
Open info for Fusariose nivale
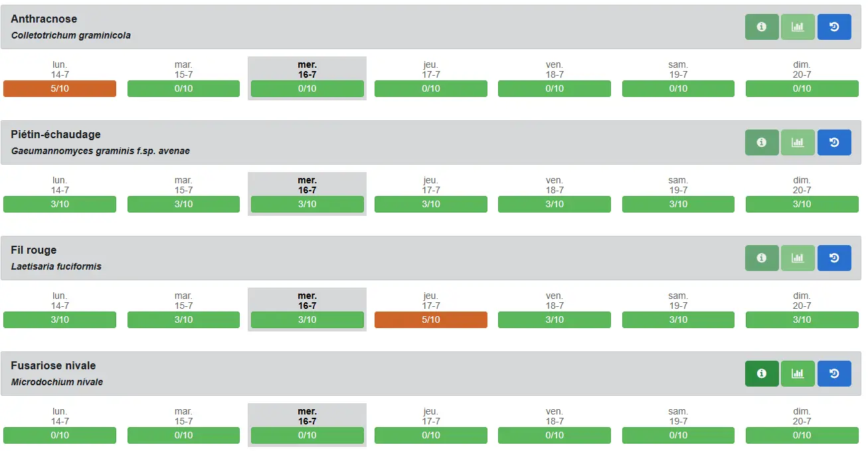coord(762,374)
